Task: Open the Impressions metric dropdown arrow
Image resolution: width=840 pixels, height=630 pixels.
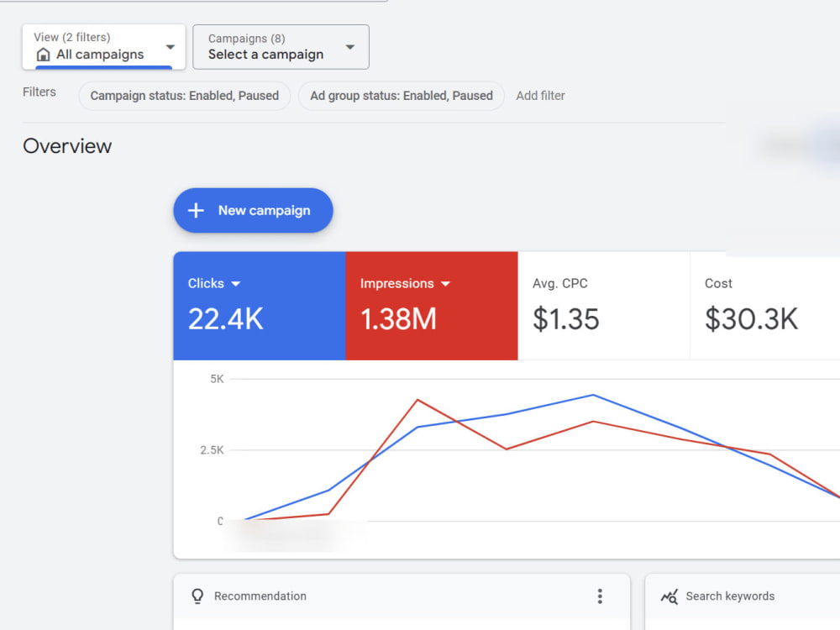Action: pyautogui.click(x=445, y=284)
